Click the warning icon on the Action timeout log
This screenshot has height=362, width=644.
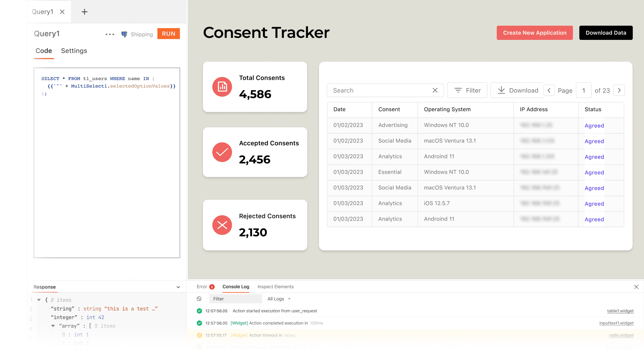click(x=199, y=335)
